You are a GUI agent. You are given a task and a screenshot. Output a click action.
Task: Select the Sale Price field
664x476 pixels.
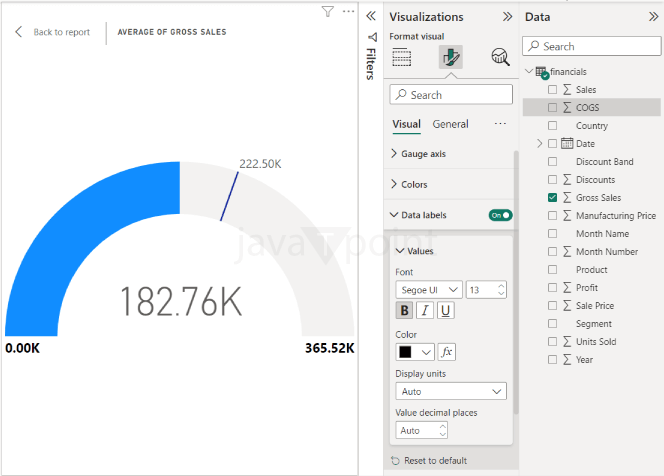pyautogui.click(x=595, y=306)
